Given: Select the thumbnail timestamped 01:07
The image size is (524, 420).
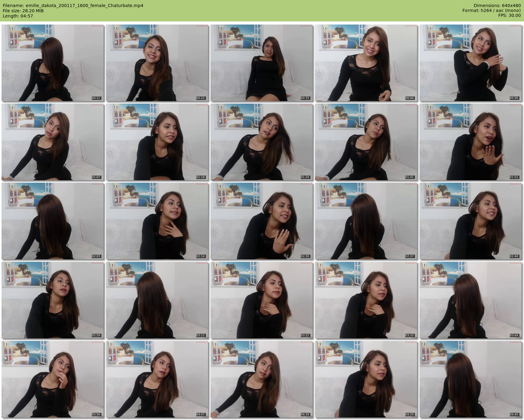Looking at the screenshot, I should click(52, 142).
